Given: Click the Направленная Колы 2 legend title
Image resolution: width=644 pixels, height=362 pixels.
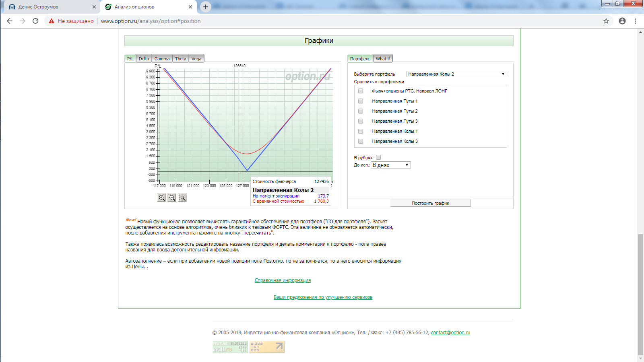Looking at the screenshot, I should coord(283,190).
